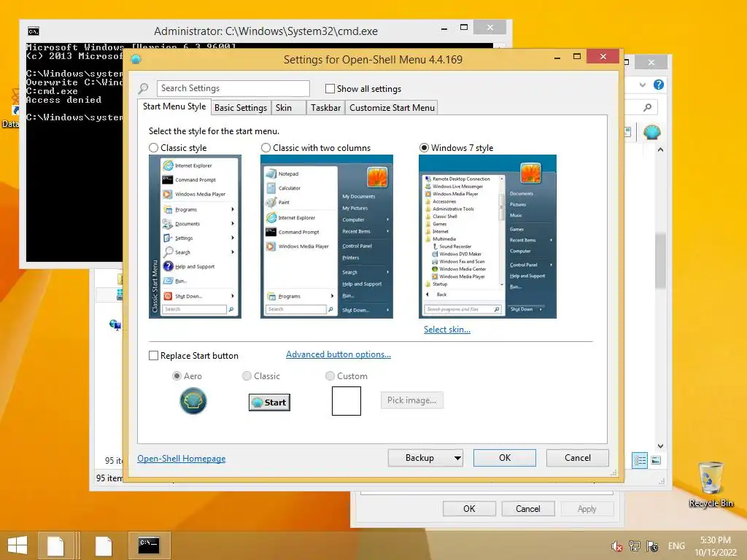
Task: Click the scroll up arrow in the background window
Action: 660,149
